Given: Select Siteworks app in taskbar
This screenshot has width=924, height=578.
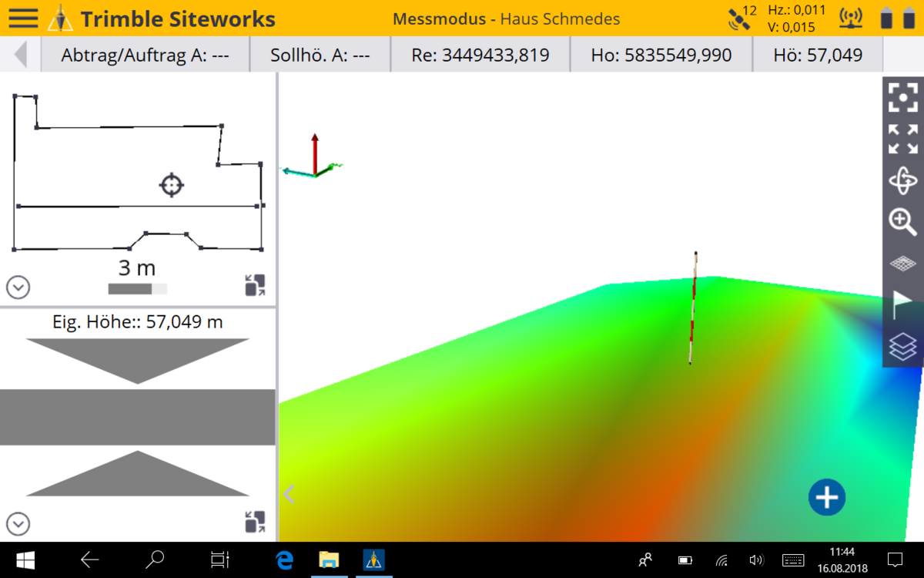Looking at the screenshot, I should click(x=373, y=560).
